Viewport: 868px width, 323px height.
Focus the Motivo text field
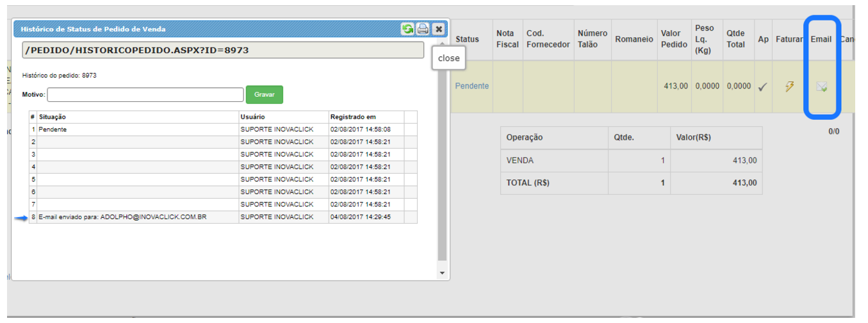coord(145,95)
